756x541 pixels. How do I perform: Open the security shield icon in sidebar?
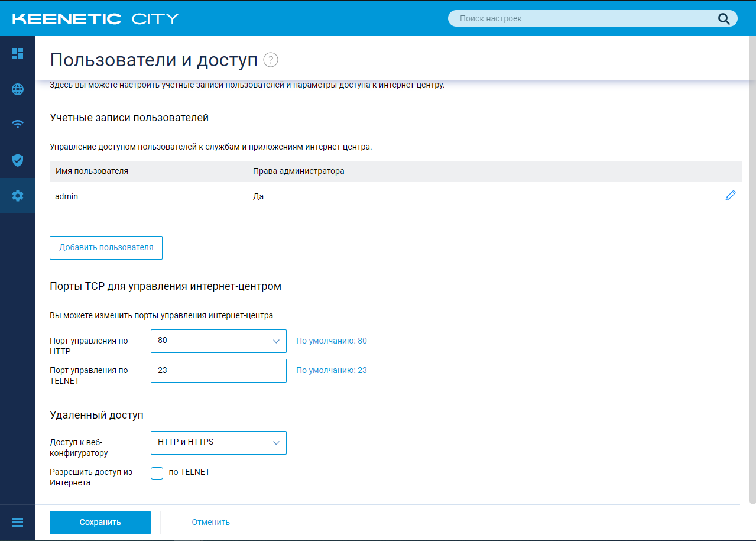tap(18, 160)
